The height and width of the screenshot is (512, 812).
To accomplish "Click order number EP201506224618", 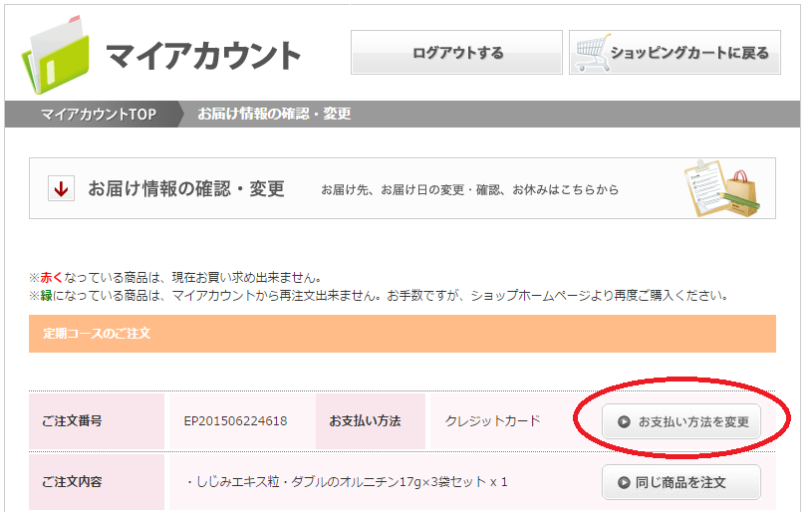I will click(235, 421).
